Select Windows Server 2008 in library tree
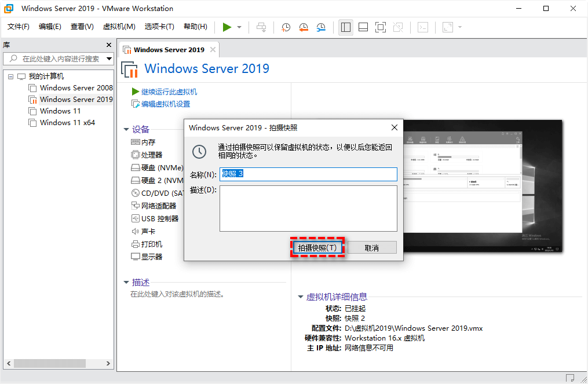The image size is (588, 384). point(76,88)
